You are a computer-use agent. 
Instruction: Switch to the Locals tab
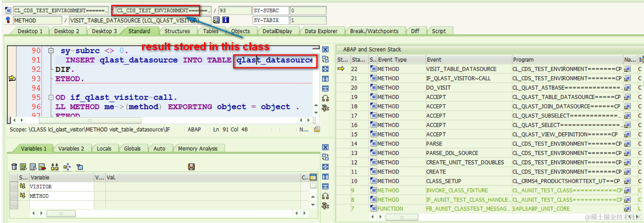(x=104, y=148)
